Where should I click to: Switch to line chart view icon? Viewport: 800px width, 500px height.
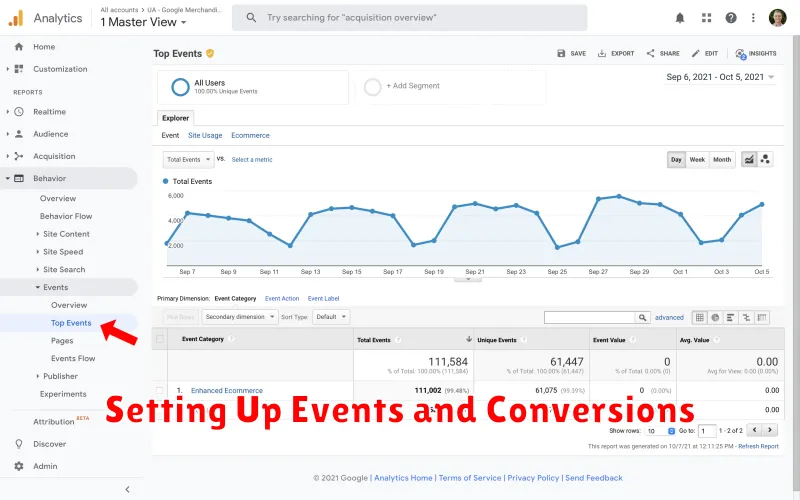(748, 160)
